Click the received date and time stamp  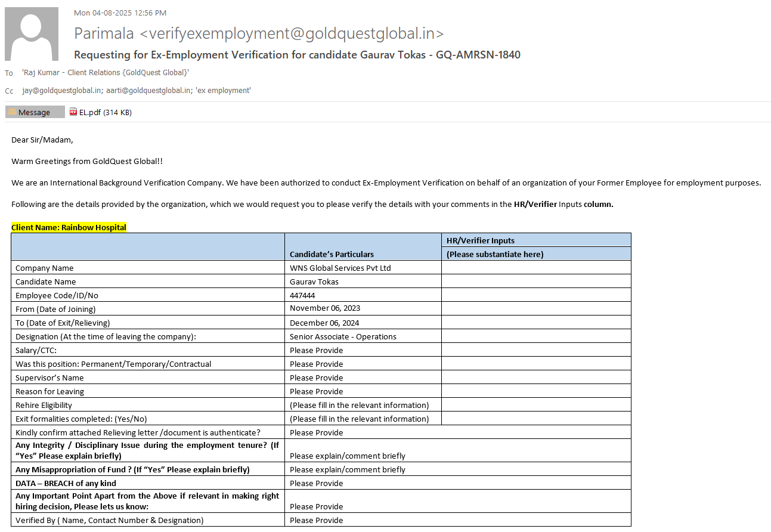pos(120,13)
